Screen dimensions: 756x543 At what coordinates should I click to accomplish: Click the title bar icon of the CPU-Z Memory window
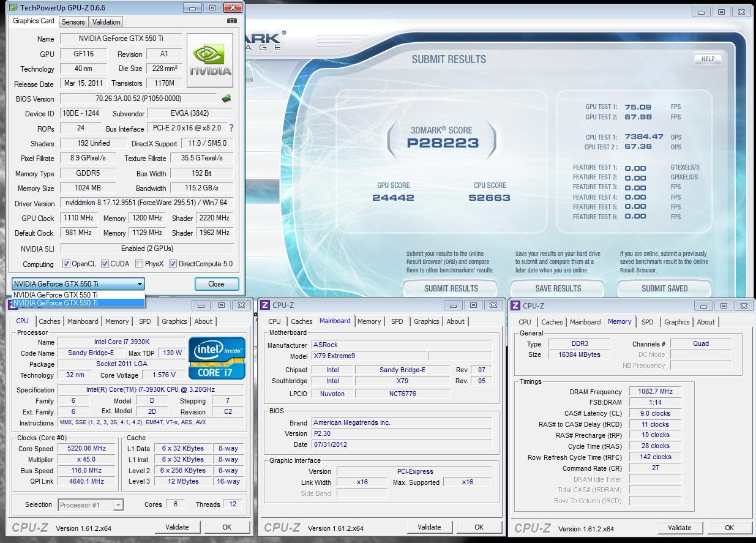(515, 305)
